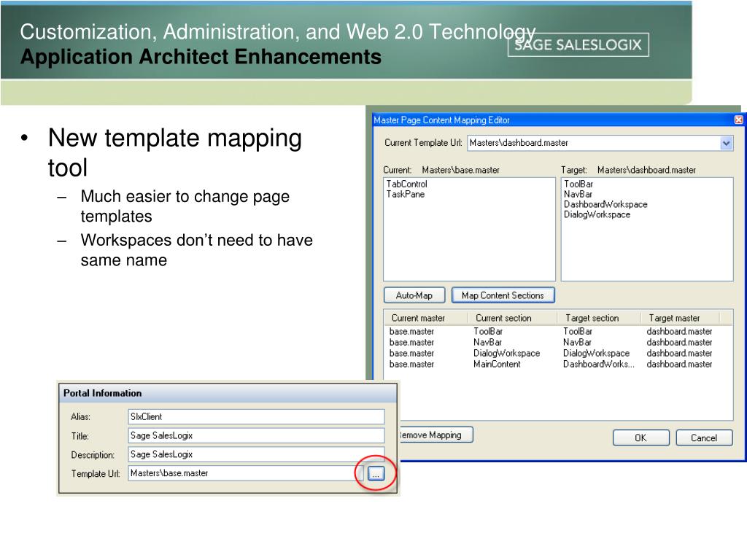This screenshot has width=747, height=560.
Task: Select DialogWorkspace in Target list
Action: [597, 215]
